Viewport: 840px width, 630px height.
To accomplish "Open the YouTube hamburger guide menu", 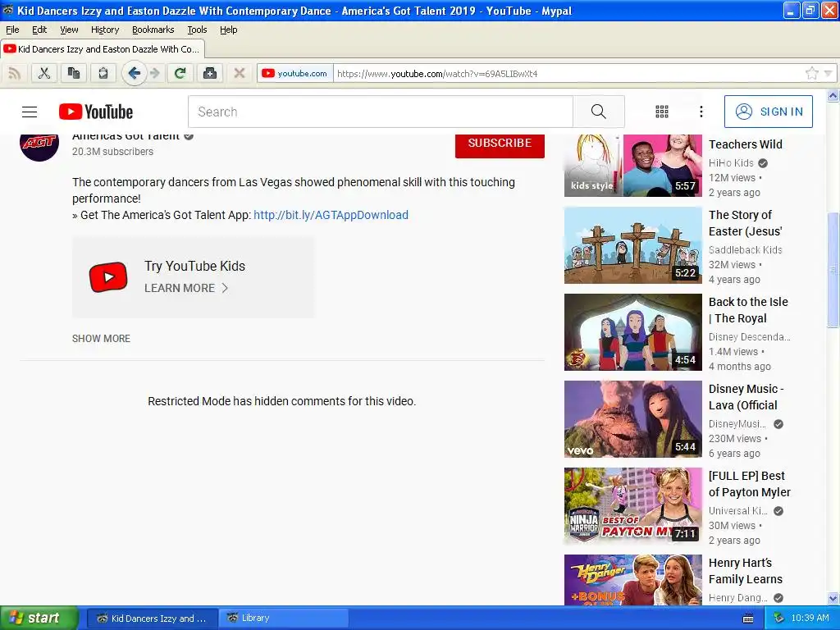I will coord(30,112).
